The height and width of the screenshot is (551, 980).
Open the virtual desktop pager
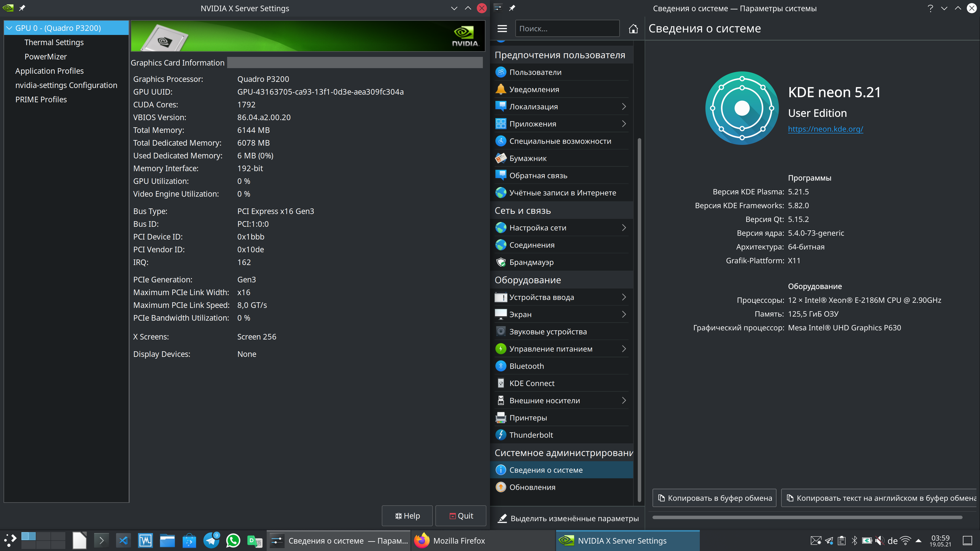[x=43, y=540]
